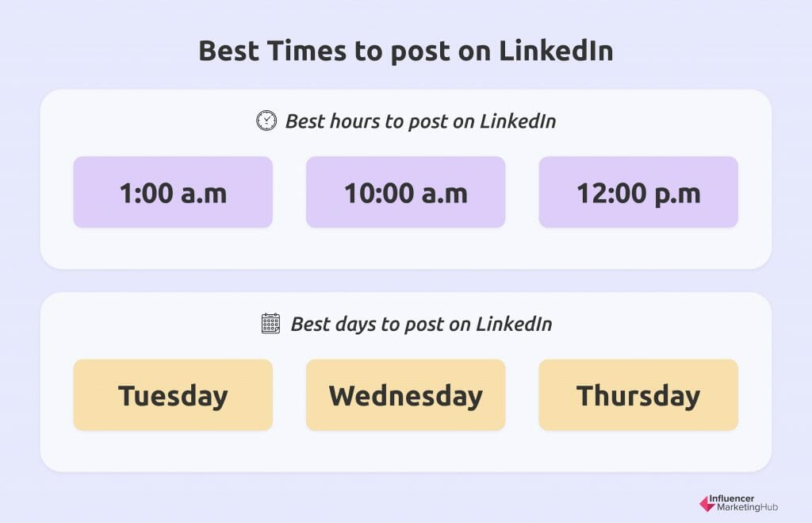This screenshot has height=523, width=812.
Task: Click the Influencer word in the logo
Action: click(732, 498)
